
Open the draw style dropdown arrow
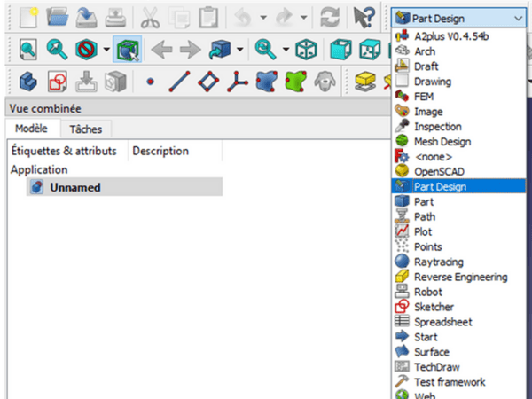pos(106,48)
